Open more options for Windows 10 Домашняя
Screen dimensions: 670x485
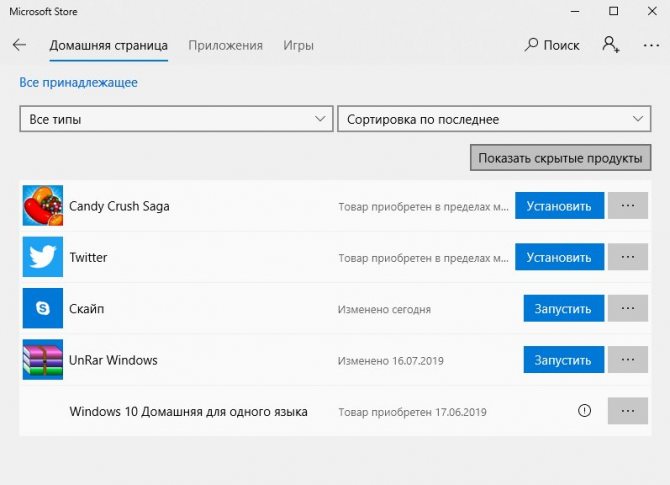(x=628, y=411)
